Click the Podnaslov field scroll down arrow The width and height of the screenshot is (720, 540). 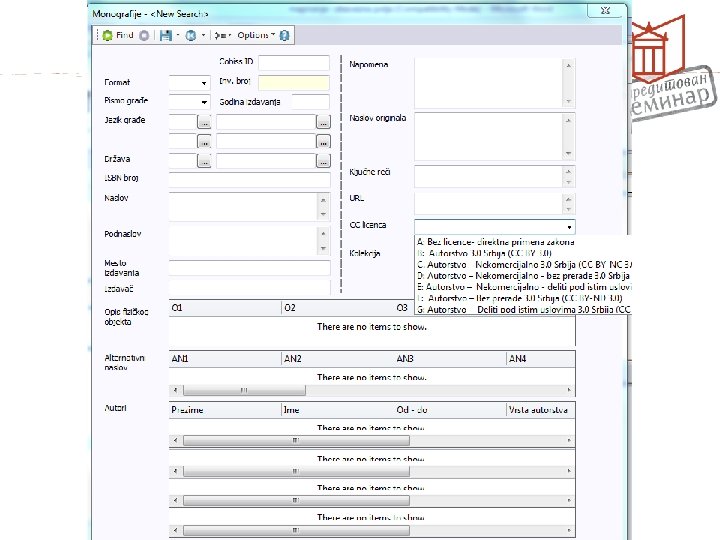click(x=323, y=248)
